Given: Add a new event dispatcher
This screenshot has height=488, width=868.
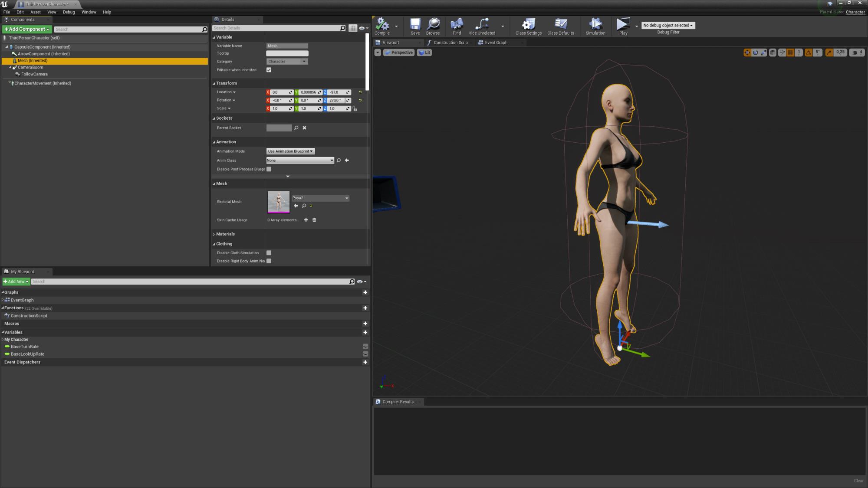Looking at the screenshot, I should click(x=365, y=362).
